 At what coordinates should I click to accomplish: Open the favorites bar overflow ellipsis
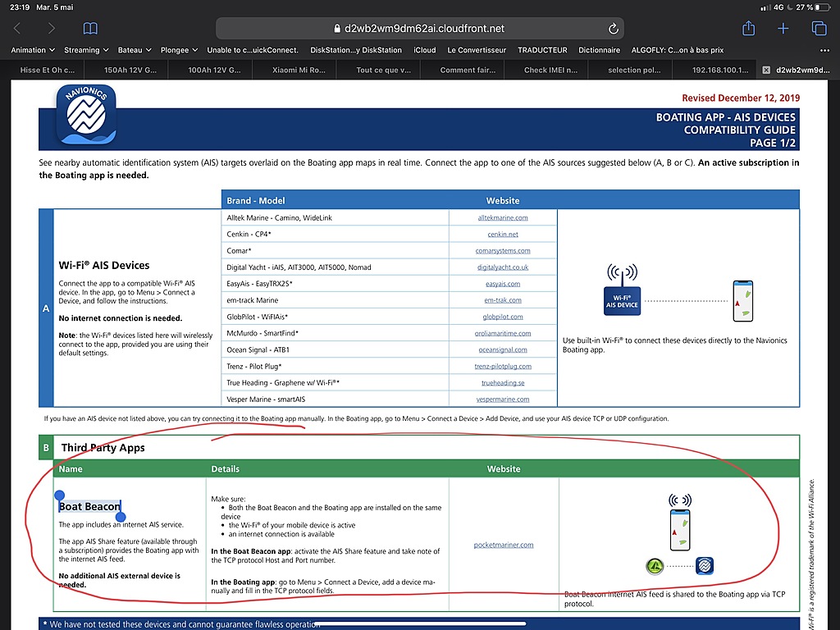tap(824, 50)
